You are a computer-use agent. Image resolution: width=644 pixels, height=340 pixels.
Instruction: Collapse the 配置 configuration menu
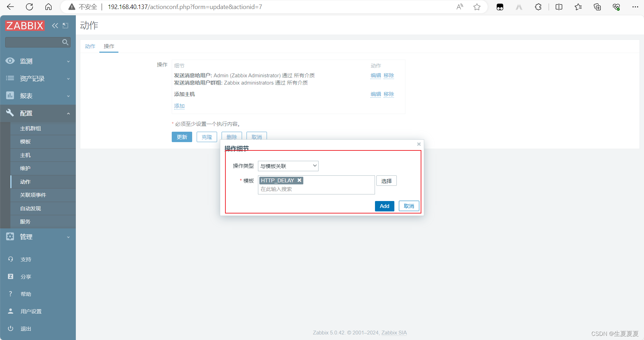coord(38,113)
